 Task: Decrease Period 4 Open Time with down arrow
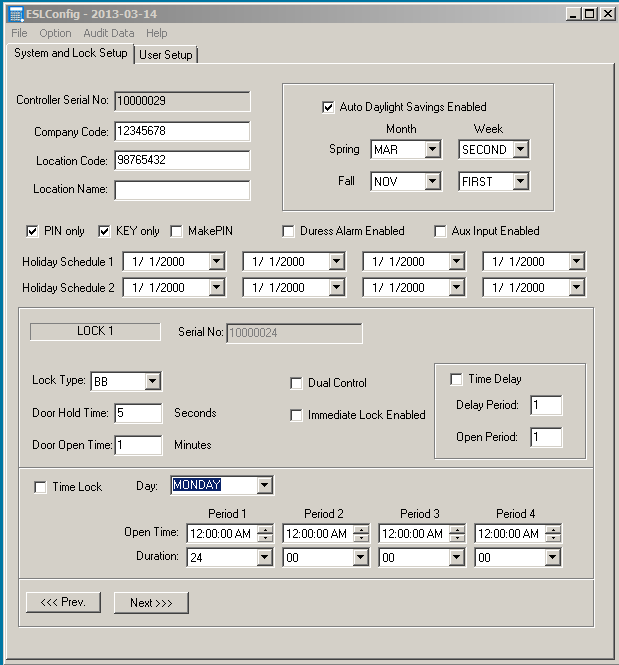click(553, 538)
